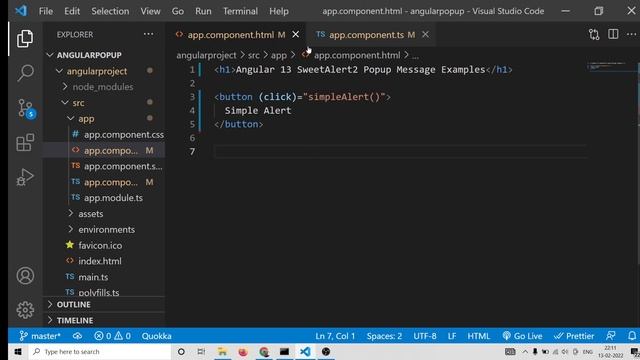Open the Accounts icon in activity bar
The height and width of the screenshot is (360, 640).
click(x=25, y=276)
